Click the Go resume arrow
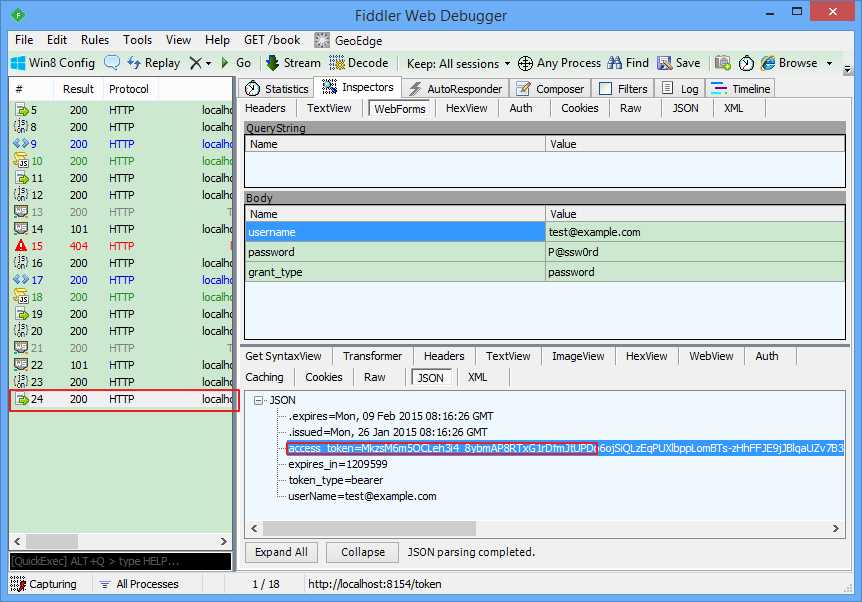Screen dimensions: 862x602 coord(225,63)
